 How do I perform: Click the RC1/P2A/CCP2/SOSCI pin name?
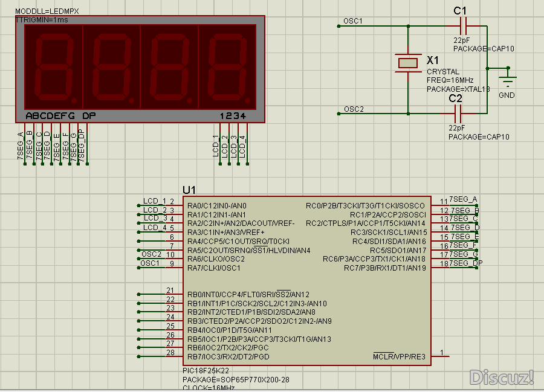(388, 215)
